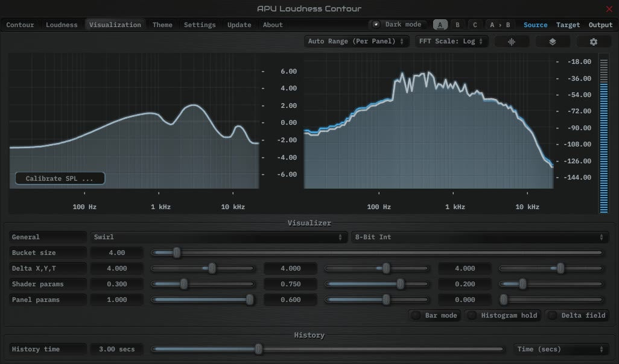
Task: Enable Histogram hold toggle
Action: tap(503, 315)
